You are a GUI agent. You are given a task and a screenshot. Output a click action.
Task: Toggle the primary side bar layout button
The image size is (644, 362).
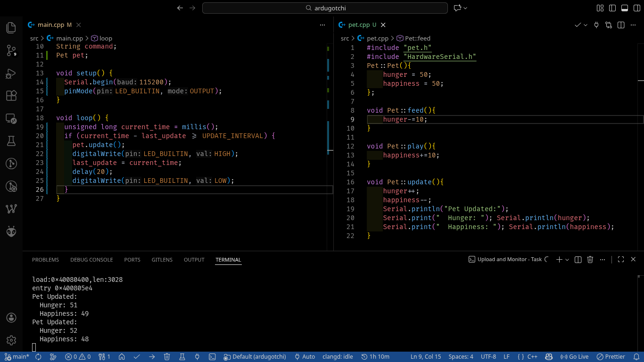pos(612,8)
